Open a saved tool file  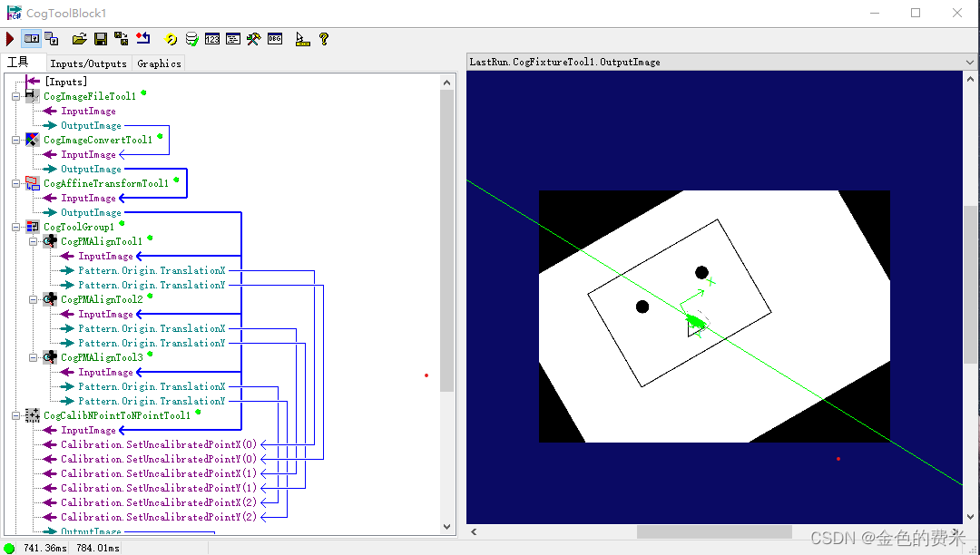pos(79,39)
